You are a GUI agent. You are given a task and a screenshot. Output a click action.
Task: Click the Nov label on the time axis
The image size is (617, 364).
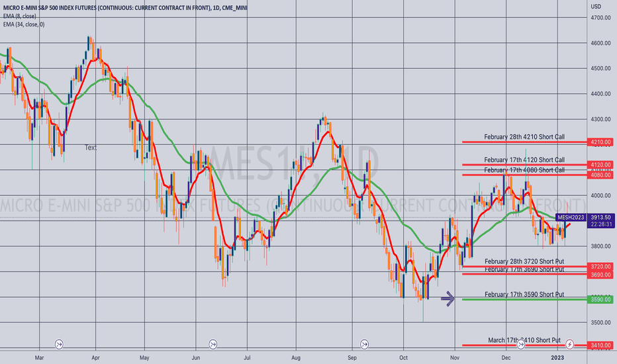[x=455, y=357]
